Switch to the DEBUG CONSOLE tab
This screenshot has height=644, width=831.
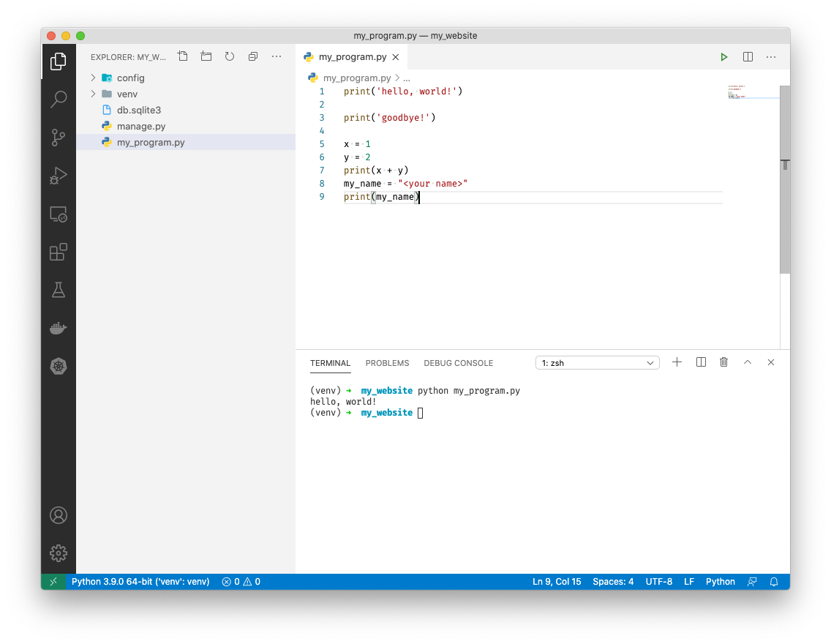(x=458, y=363)
